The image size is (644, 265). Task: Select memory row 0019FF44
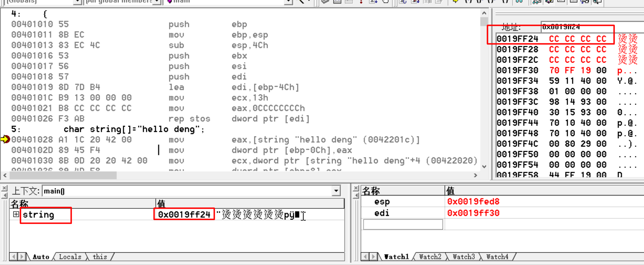point(567,123)
